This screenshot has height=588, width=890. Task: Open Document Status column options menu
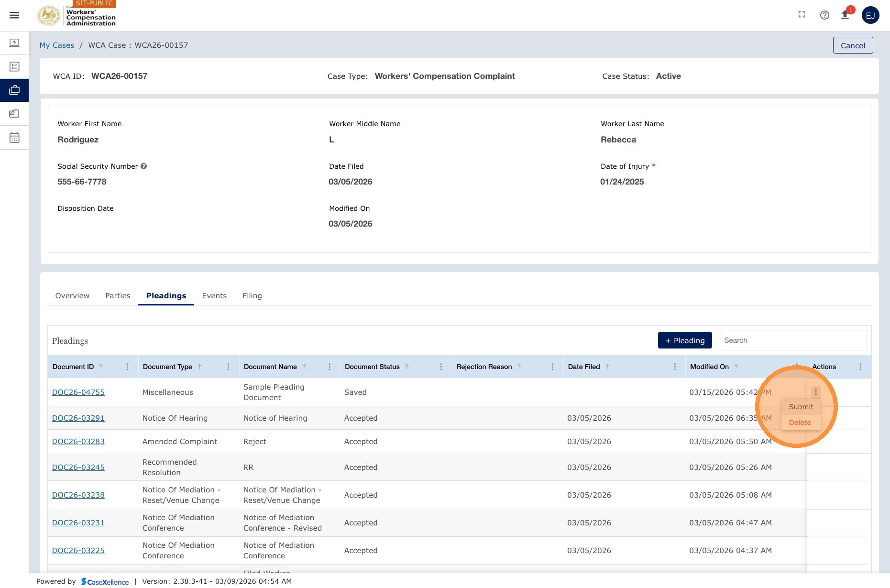[441, 367]
